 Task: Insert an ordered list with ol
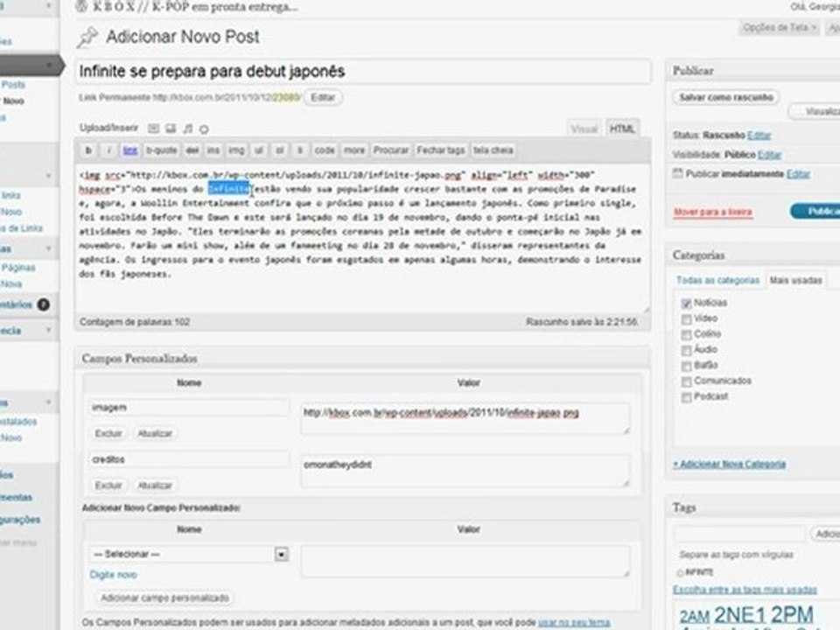click(280, 150)
